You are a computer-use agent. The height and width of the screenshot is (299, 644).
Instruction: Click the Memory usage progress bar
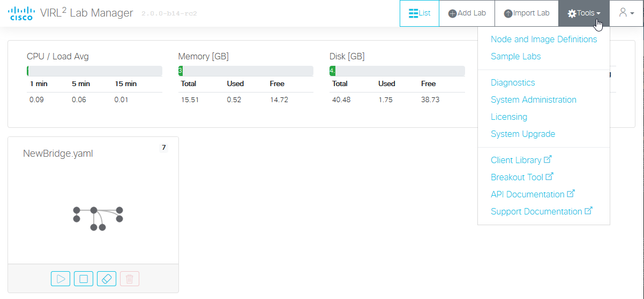[246, 71]
